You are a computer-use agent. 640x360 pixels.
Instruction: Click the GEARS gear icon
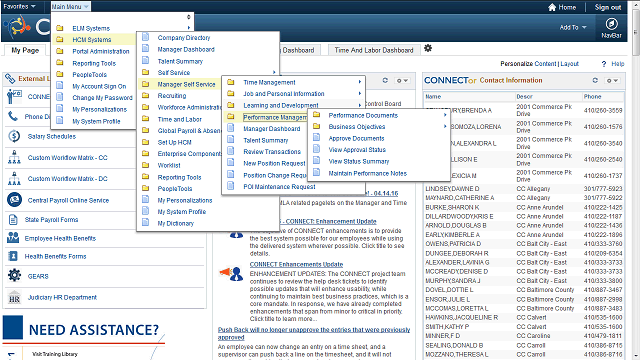point(14,276)
